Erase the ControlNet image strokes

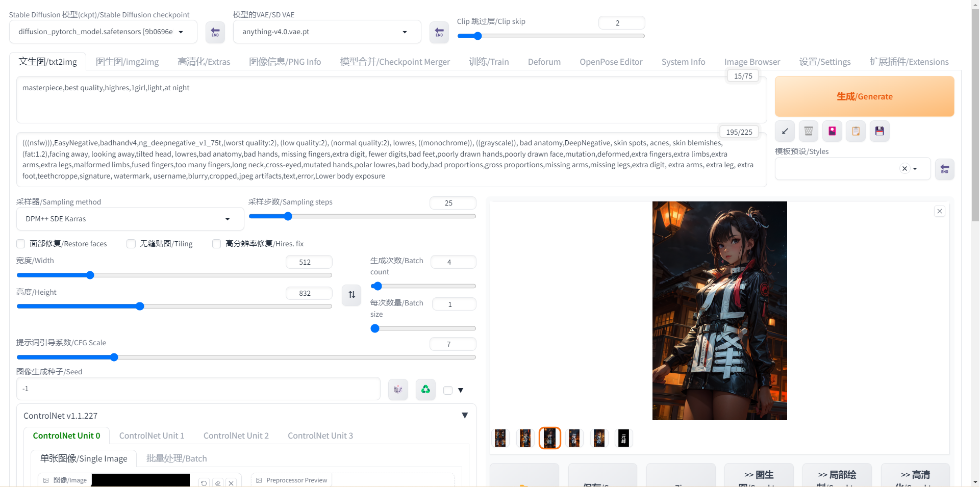point(218,482)
